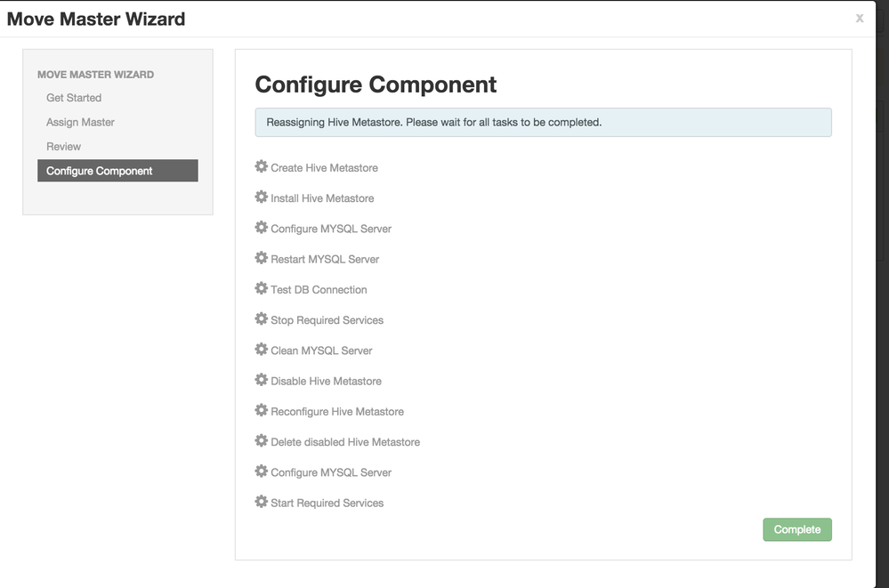Click the gear icon beside Disable Hive Metastore
The image size is (889, 588).
coord(261,380)
